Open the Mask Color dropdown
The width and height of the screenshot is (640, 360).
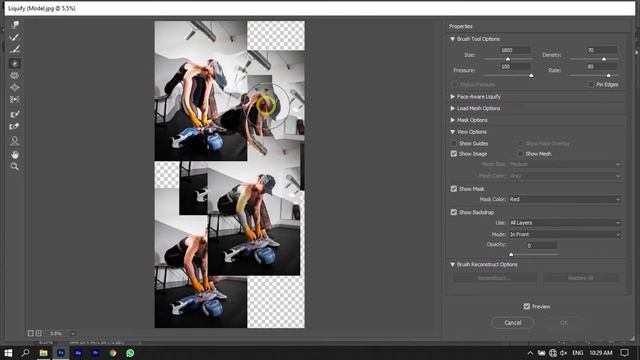point(565,200)
